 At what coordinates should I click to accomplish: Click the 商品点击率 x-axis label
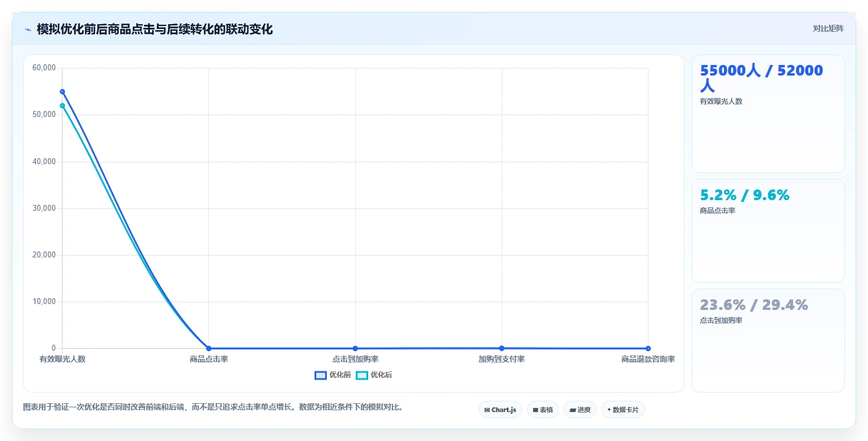209,359
